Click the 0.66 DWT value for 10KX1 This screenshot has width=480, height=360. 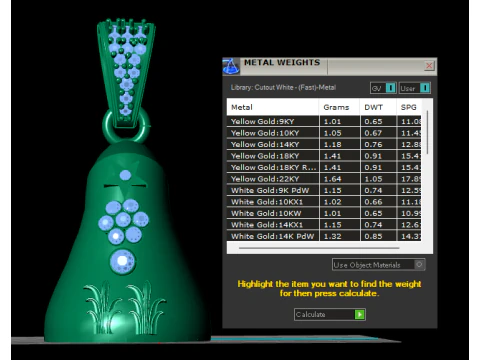click(x=373, y=202)
